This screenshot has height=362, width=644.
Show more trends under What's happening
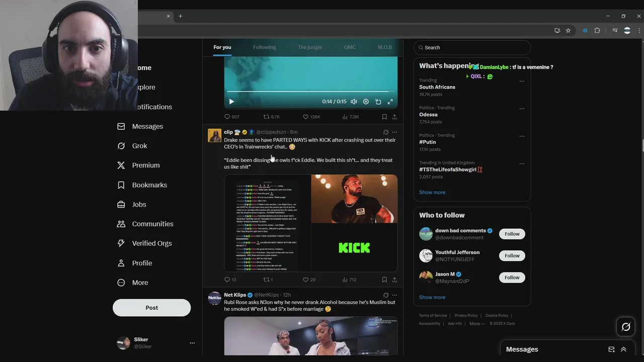432,192
